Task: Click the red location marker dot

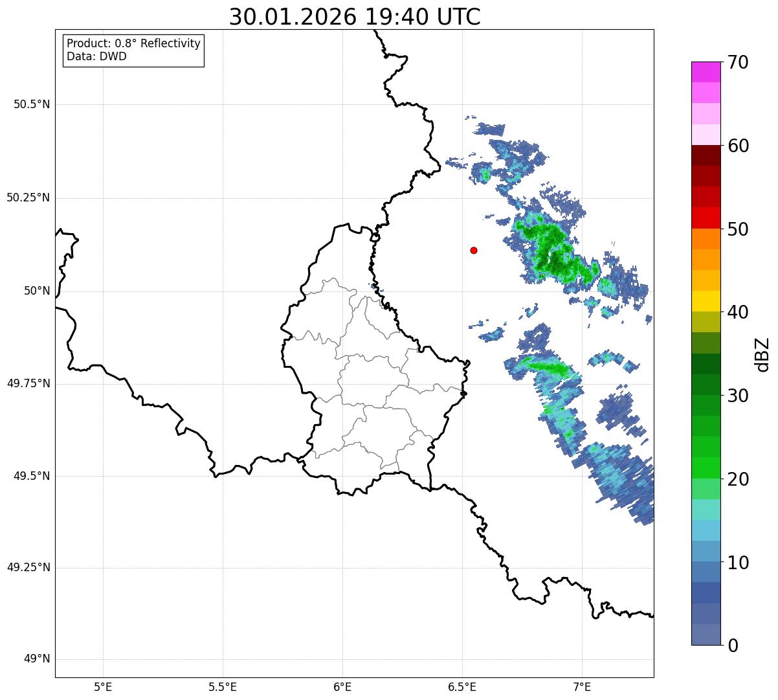Action: [474, 250]
